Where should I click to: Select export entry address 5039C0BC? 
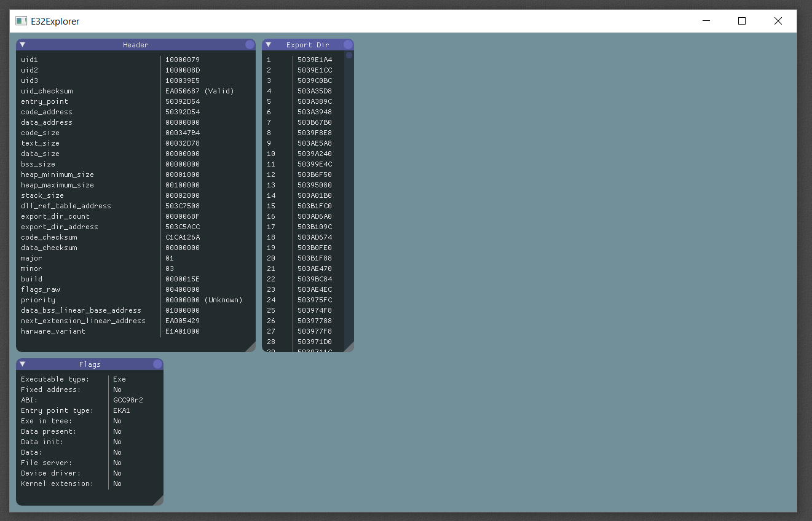click(x=315, y=80)
